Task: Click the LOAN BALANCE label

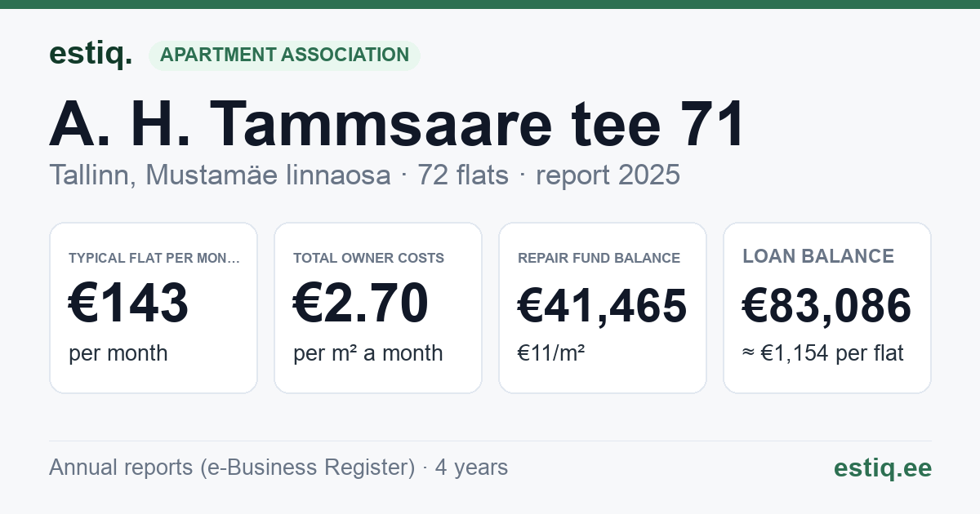Action: pos(818,256)
